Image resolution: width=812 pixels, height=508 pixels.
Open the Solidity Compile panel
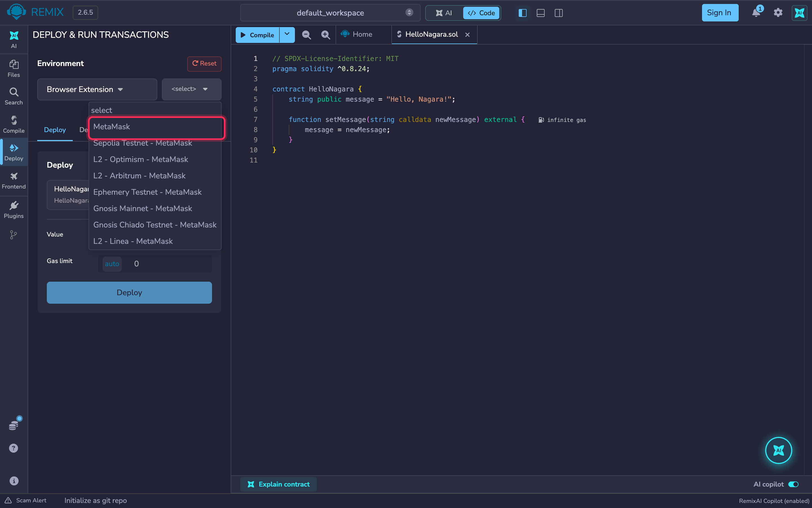tap(14, 125)
